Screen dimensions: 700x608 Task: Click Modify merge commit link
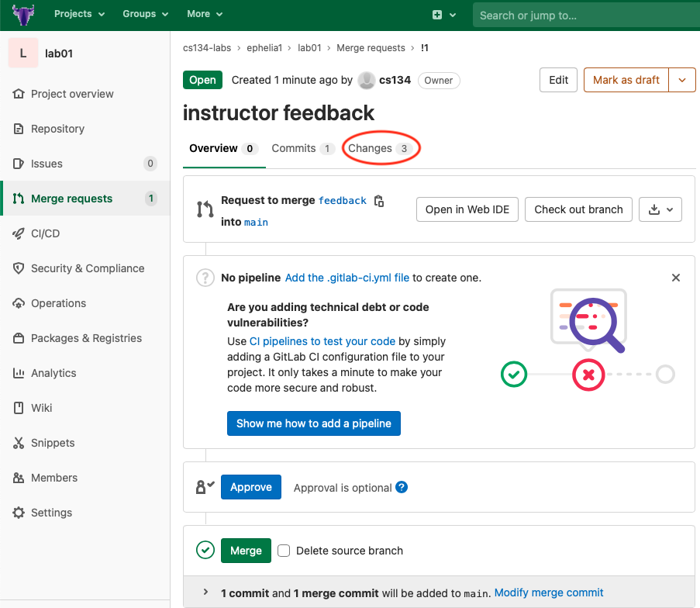point(549,592)
